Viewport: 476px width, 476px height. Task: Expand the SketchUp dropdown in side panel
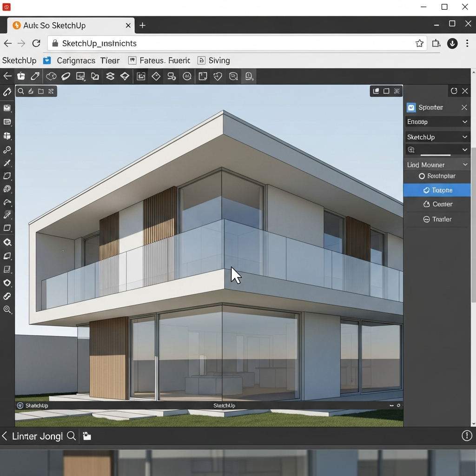tap(437, 137)
